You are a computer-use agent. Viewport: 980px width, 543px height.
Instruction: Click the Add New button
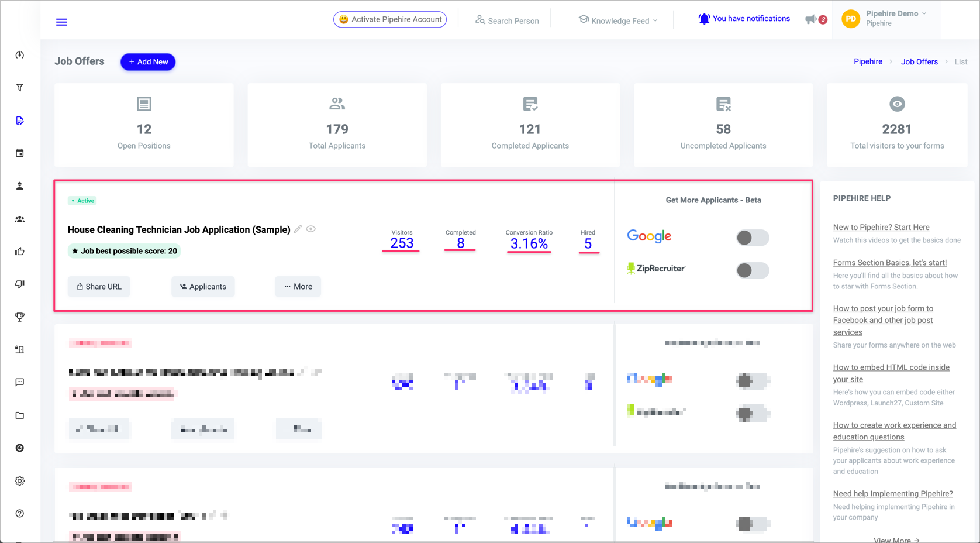click(147, 61)
